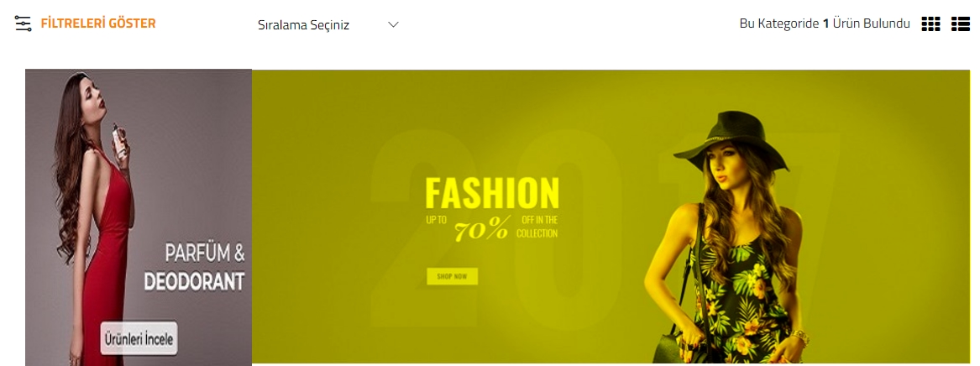The image size is (980, 366).
Task: Click the product count text
Action: pyautogui.click(x=825, y=24)
